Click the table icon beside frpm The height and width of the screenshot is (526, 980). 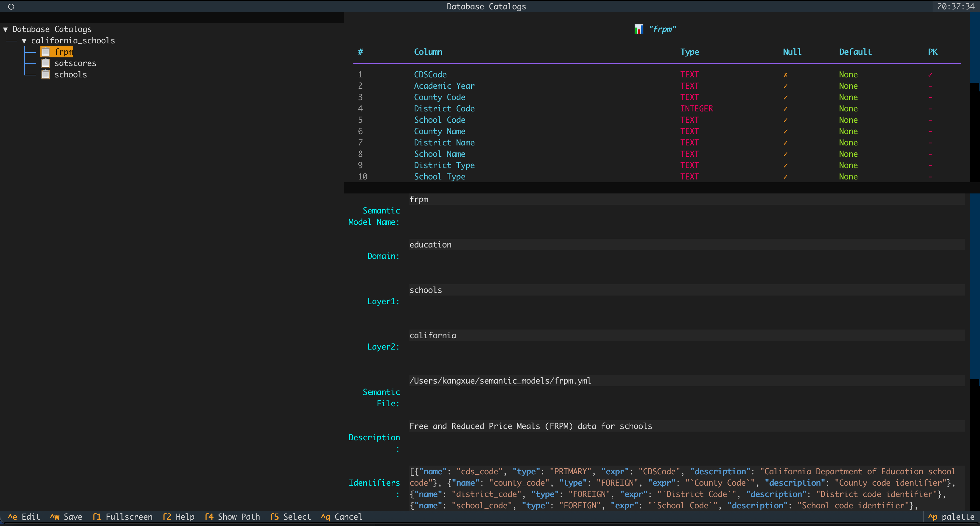[46, 51]
